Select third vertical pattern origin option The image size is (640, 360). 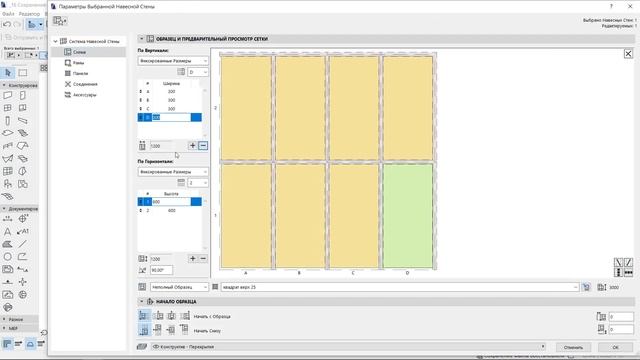pyautogui.click(x=171, y=329)
